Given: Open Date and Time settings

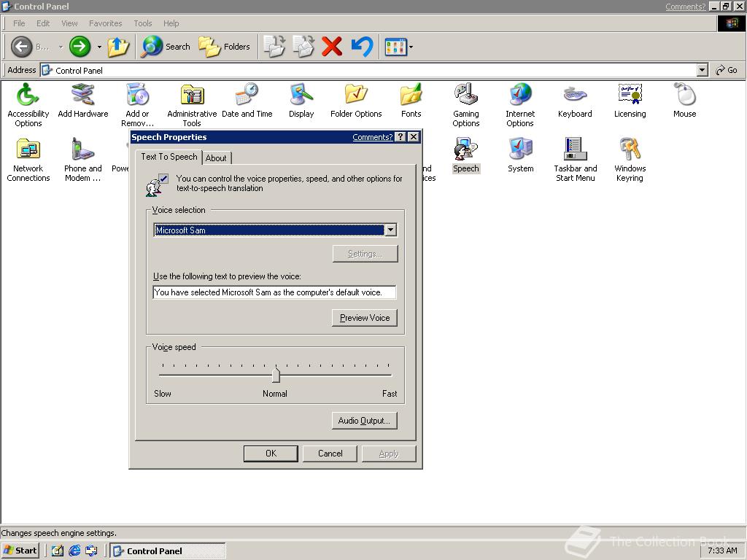Looking at the screenshot, I should click(247, 101).
